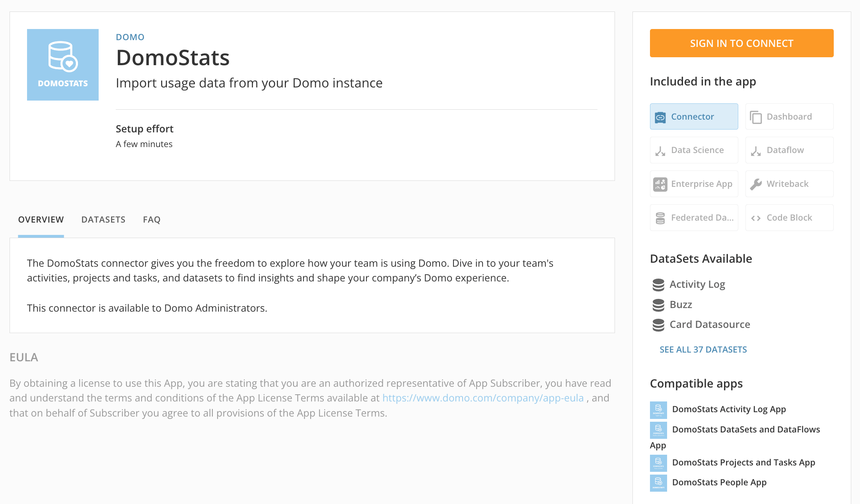
Task: Open DomoStats Activity Log App
Action: 728,409
